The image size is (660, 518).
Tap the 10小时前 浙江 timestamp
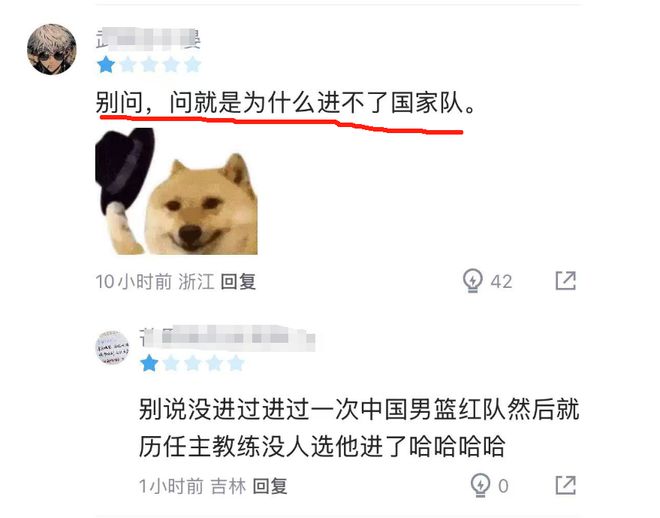[x=155, y=282]
